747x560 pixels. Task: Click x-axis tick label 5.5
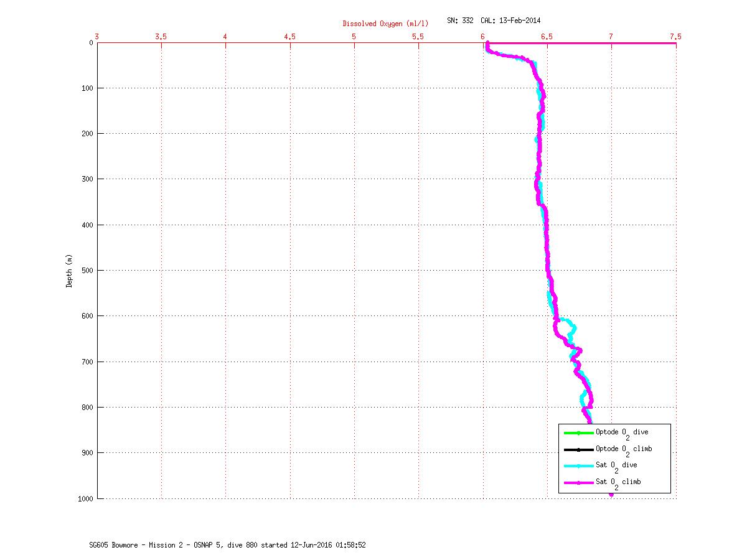click(418, 37)
